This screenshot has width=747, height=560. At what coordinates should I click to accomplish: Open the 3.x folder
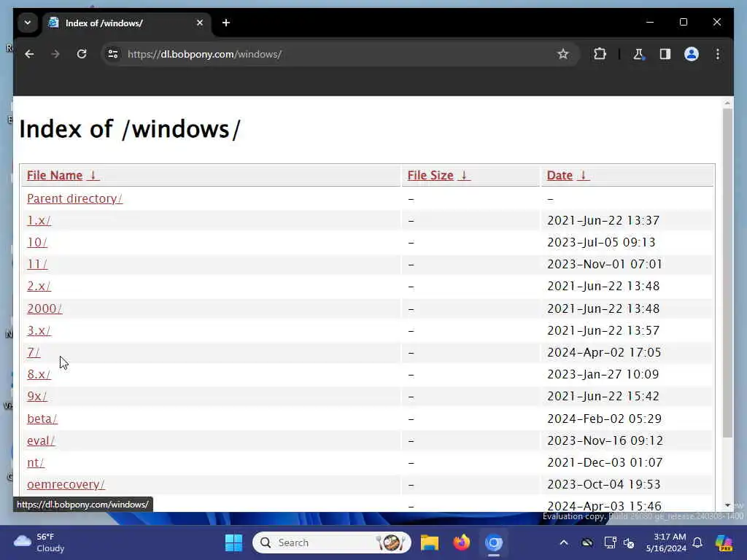(x=39, y=330)
